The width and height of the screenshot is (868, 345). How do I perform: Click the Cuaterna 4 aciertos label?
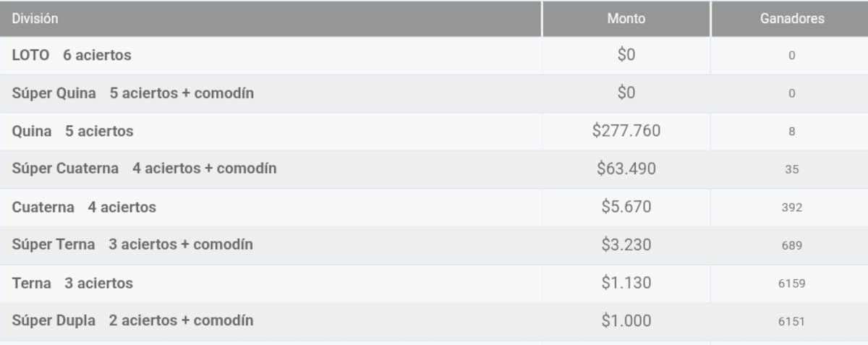[x=84, y=208]
